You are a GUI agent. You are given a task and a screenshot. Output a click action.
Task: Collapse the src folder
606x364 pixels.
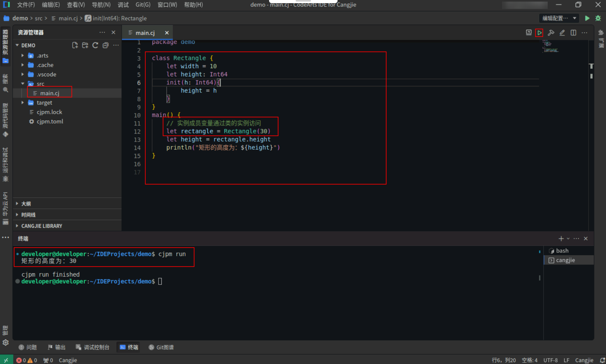click(23, 84)
